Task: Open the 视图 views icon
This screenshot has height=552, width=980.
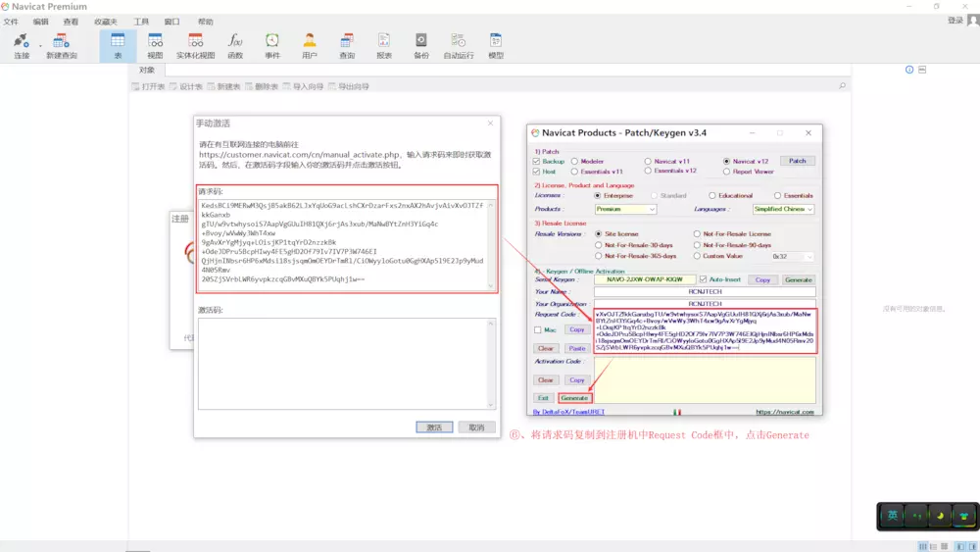Action: pos(155,46)
